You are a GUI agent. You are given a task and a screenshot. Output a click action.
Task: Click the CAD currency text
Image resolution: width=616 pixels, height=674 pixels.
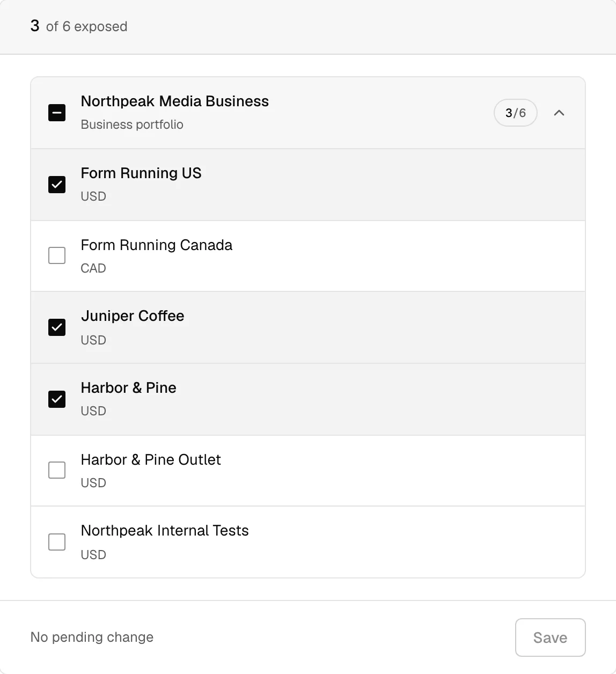(93, 268)
